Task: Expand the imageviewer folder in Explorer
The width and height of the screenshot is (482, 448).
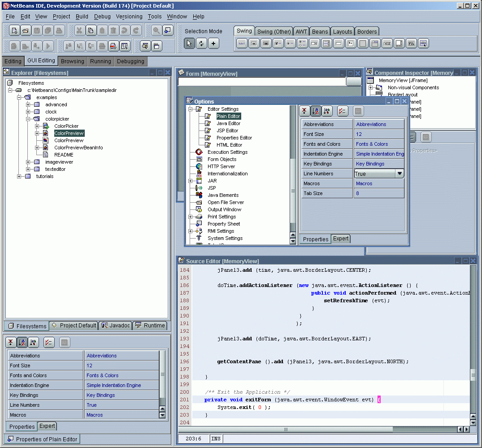Action: click(28, 162)
